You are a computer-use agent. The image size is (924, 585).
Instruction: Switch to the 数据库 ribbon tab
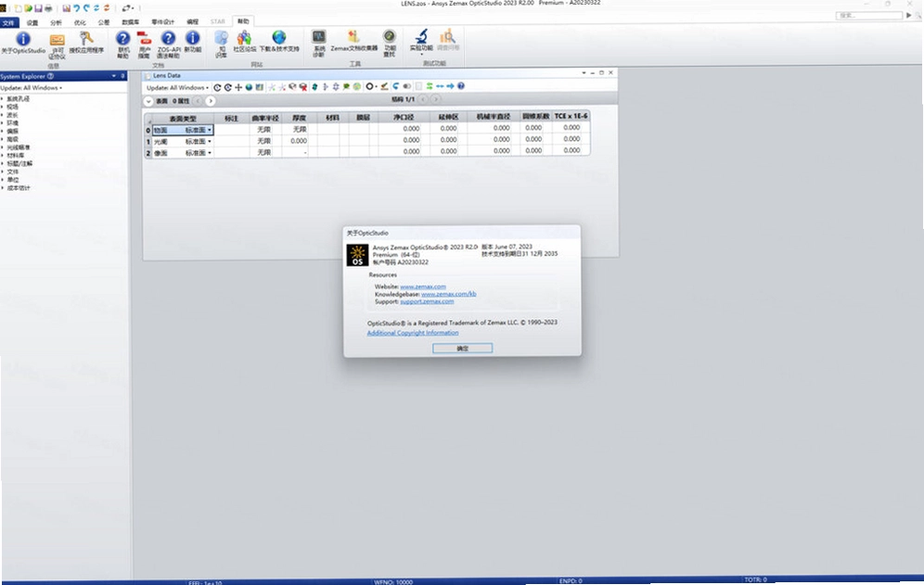[130, 22]
